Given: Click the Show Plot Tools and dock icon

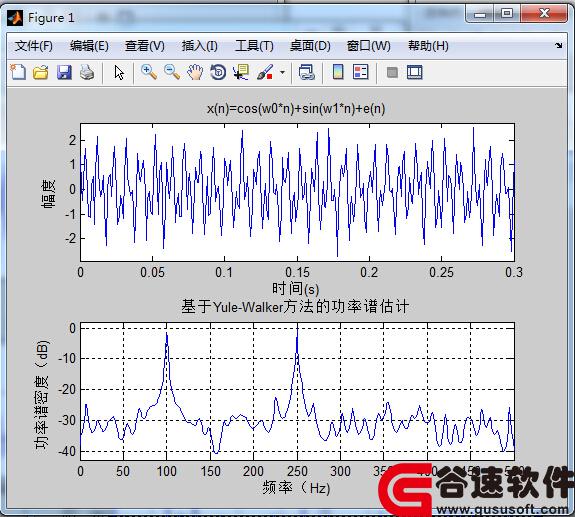Looking at the screenshot, I should click(415, 72).
